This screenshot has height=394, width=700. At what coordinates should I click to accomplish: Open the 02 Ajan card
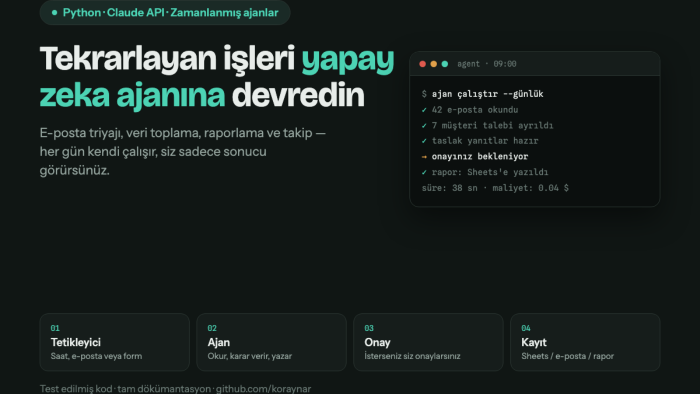pos(271,342)
